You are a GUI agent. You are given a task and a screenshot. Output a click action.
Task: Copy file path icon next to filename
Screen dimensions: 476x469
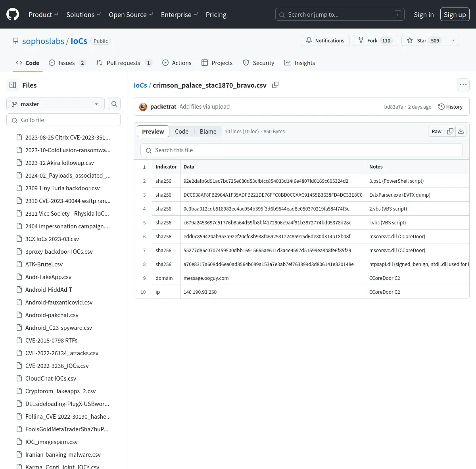coord(275,85)
